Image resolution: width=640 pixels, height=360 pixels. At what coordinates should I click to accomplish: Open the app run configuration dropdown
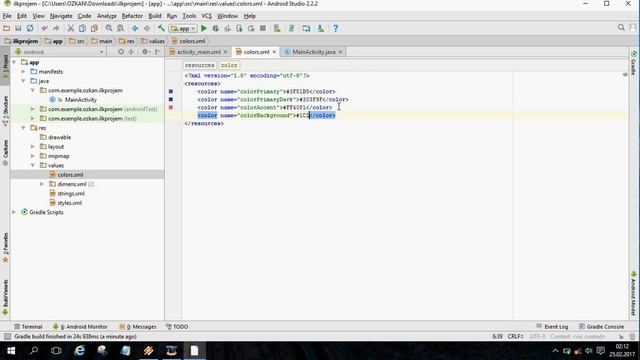pos(183,29)
